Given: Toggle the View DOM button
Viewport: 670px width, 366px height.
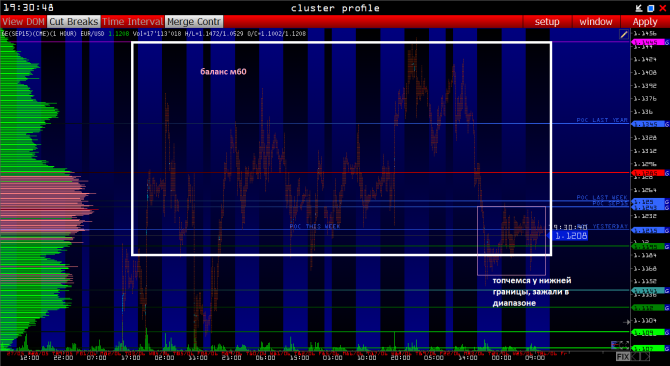Looking at the screenshot, I should pos(24,22).
